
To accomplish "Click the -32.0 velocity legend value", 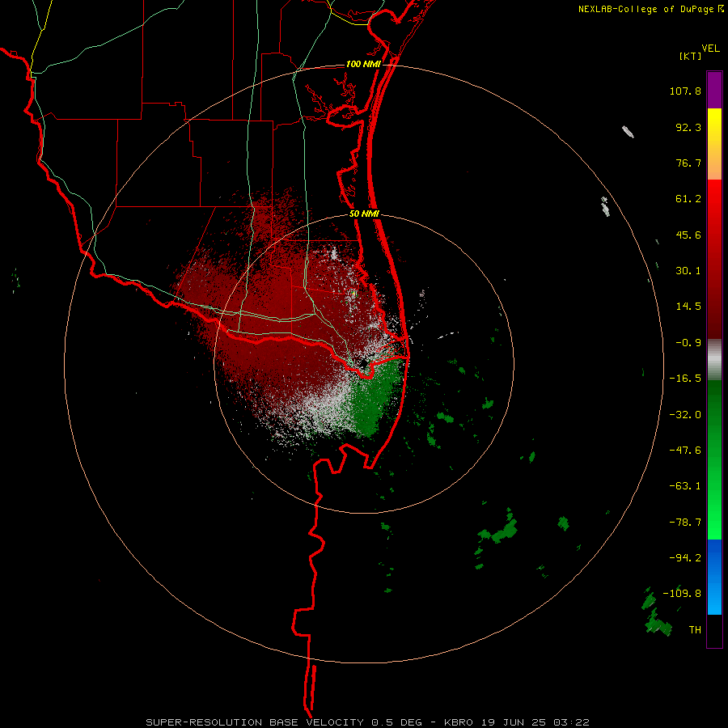I will pos(685,415).
